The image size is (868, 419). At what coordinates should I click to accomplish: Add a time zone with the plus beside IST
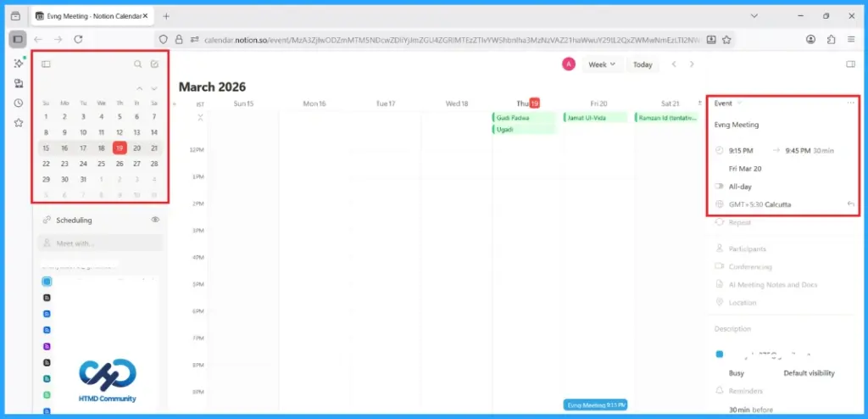coord(175,103)
